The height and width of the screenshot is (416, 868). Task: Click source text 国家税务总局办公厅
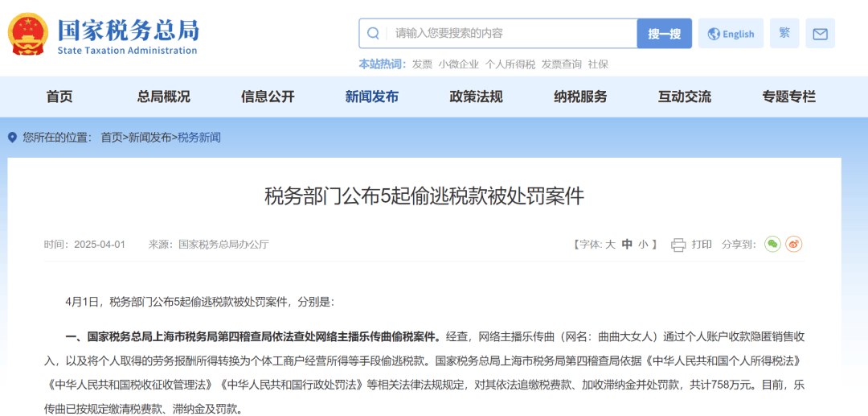pos(223,245)
